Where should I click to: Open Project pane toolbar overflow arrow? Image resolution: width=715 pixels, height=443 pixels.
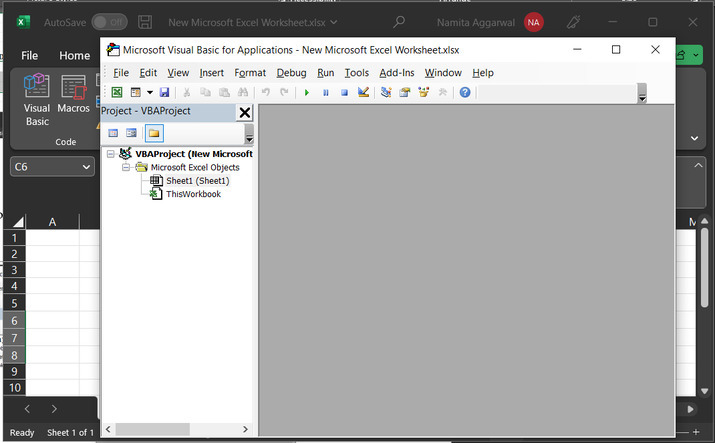(249, 134)
